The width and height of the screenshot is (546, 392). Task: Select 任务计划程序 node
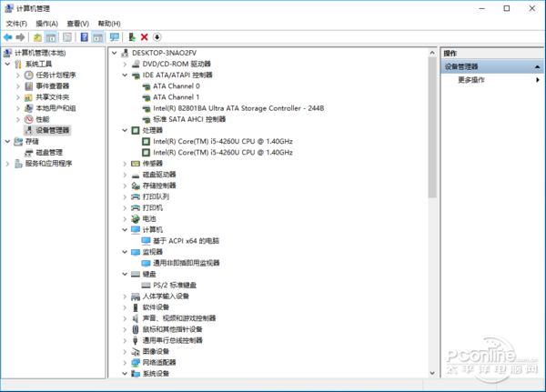coord(56,75)
